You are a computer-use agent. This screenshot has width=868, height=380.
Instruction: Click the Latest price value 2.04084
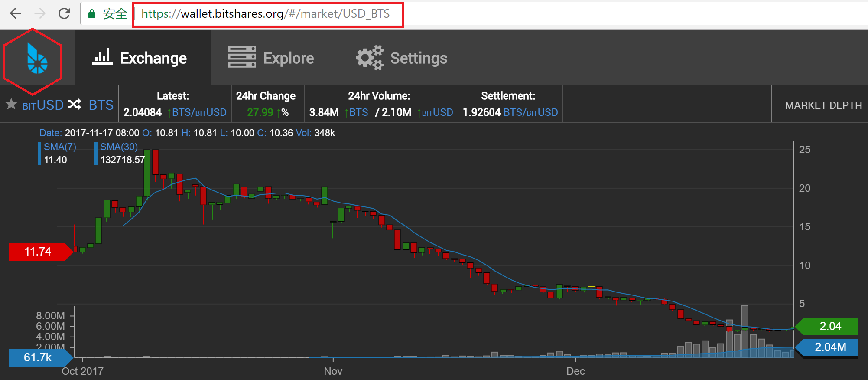pos(143,112)
